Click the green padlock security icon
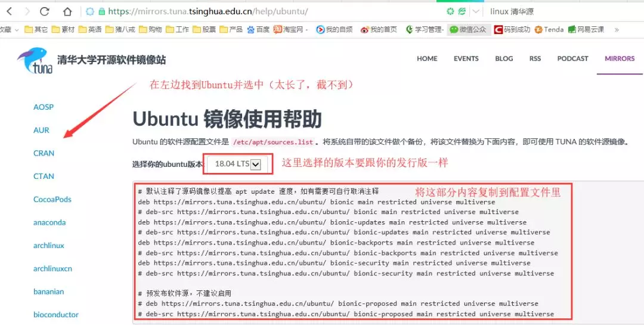Screen dimensions: 644x325 [x=101, y=11]
